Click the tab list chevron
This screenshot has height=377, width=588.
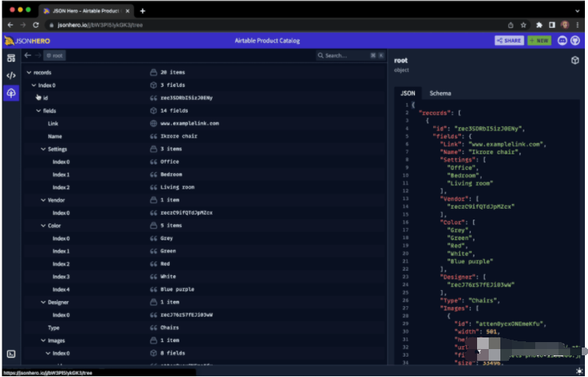click(577, 11)
